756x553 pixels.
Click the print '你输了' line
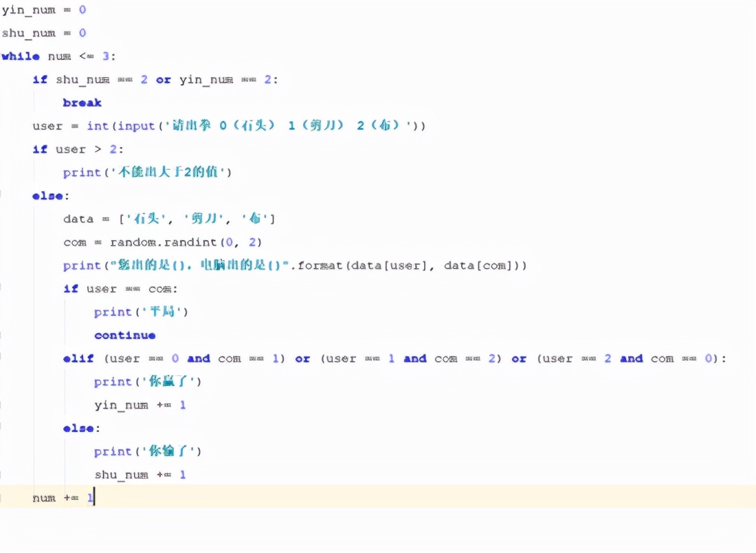pyautogui.click(x=148, y=451)
